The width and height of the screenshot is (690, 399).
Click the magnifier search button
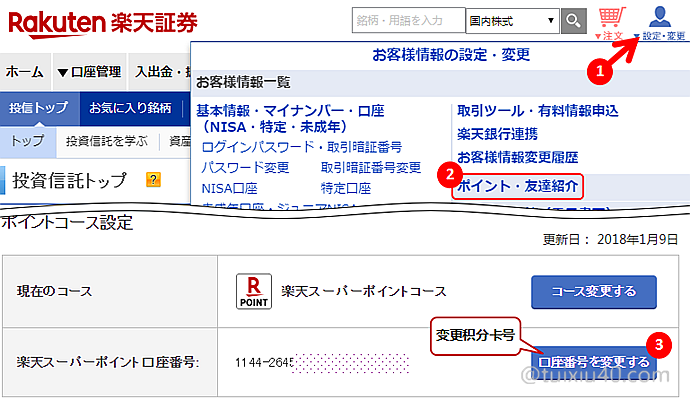pyautogui.click(x=573, y=21)
